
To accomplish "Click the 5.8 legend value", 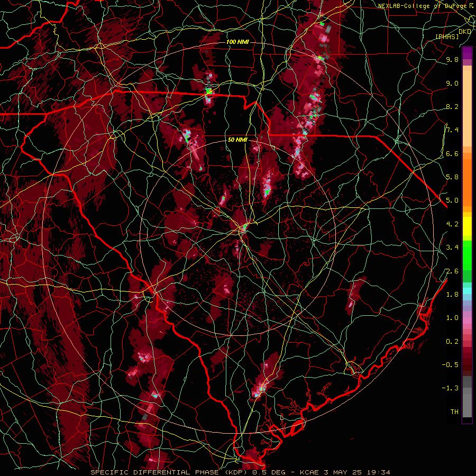I will tap(452, 177).
